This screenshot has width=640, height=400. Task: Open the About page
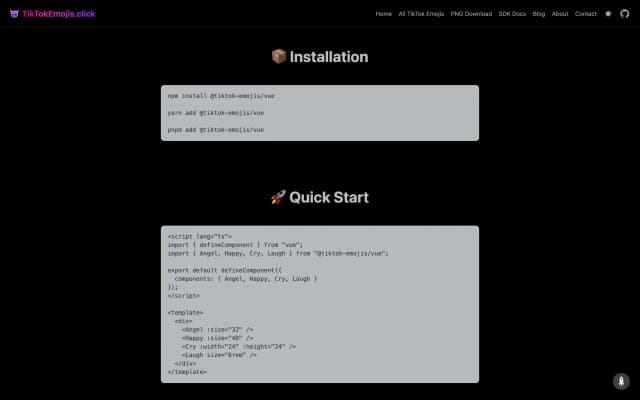560,14
